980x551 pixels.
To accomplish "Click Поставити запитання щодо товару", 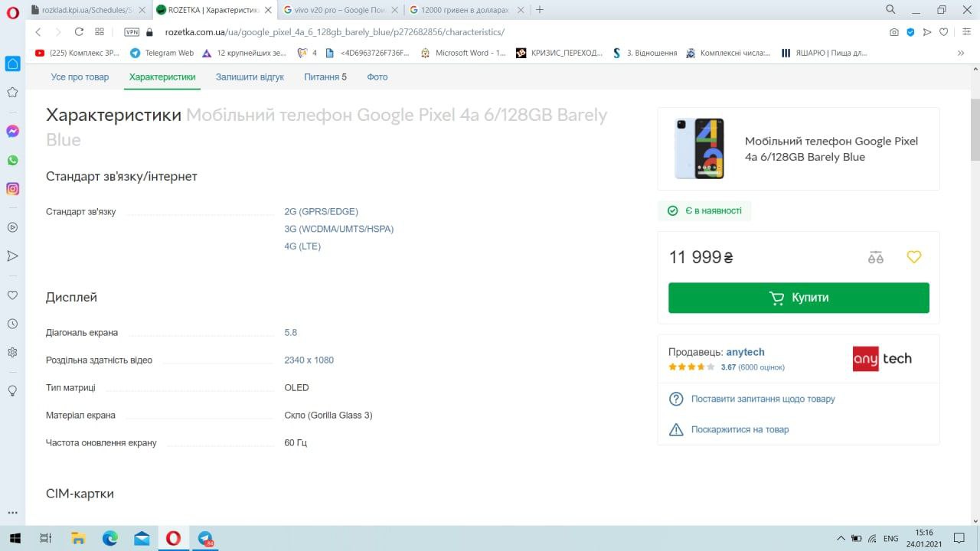I will tap(763, 399).
